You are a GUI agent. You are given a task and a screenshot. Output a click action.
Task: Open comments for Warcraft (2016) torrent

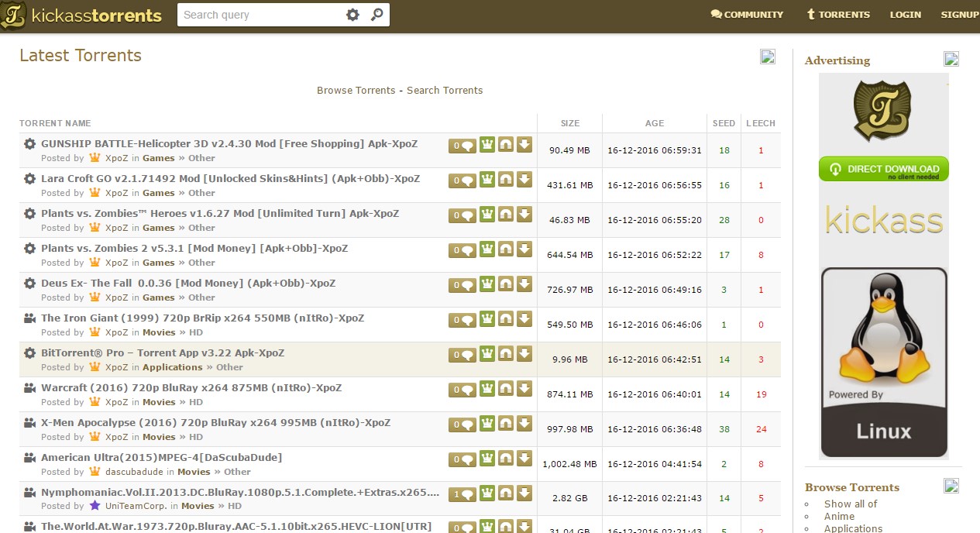click(462, 389)
